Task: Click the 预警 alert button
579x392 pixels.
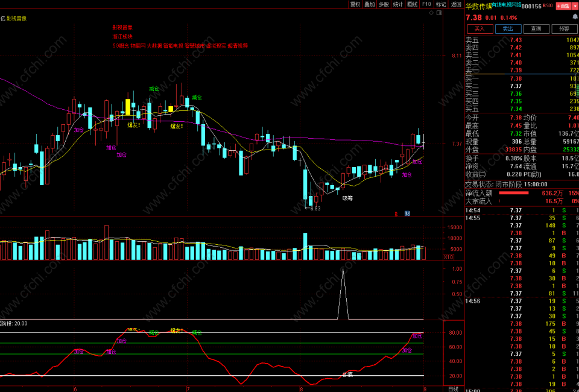Action: pos(565,29)
